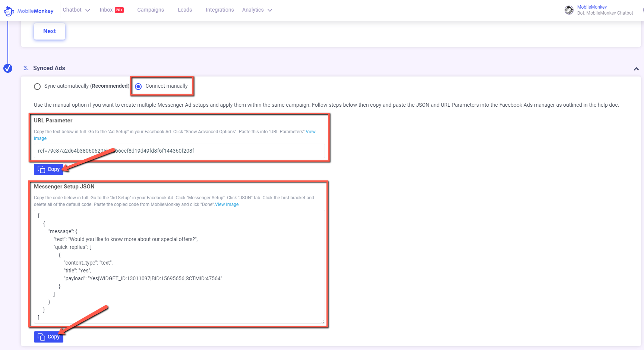Open the Analytics dropdown menu
This screenshot has width=644, height=350.
[x=257, y=10]
